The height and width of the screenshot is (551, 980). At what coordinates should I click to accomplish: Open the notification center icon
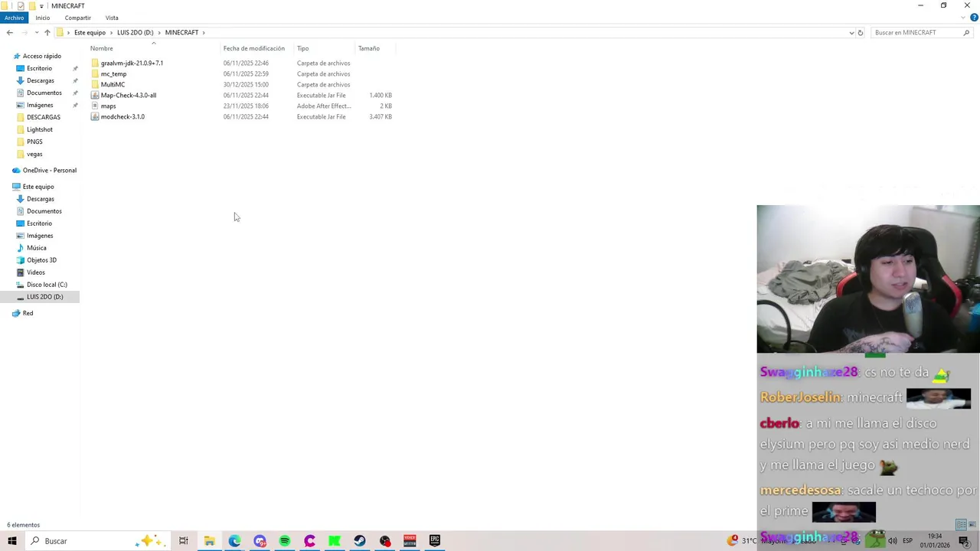(x=964, y=541)
